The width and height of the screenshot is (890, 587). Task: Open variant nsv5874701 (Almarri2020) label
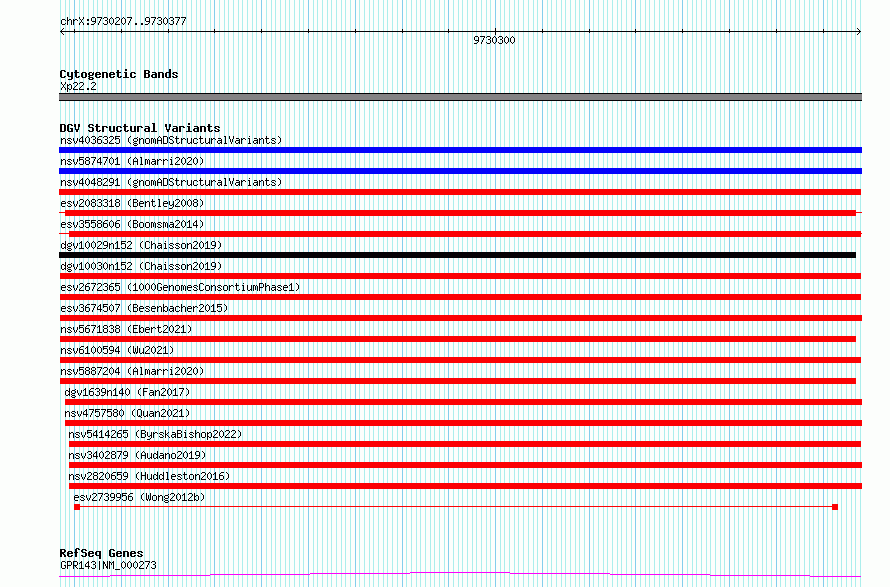click(132, 161)
